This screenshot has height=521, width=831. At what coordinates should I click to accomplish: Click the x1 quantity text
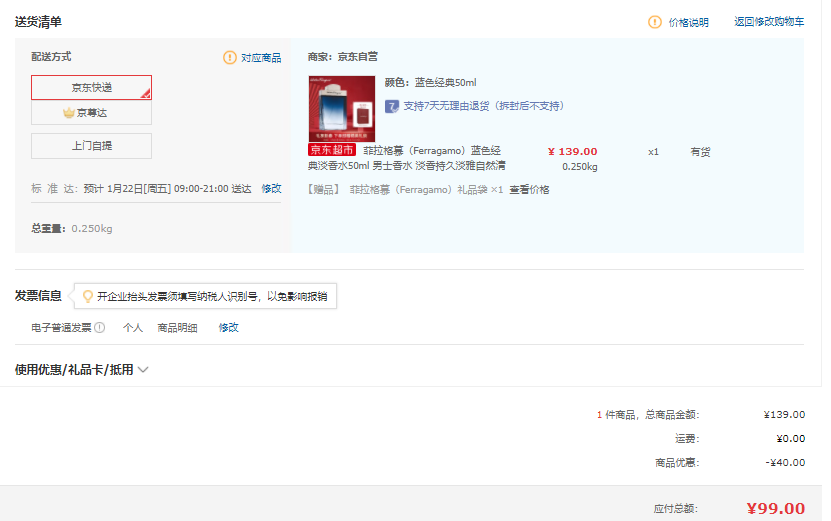(x=653, y=152)
